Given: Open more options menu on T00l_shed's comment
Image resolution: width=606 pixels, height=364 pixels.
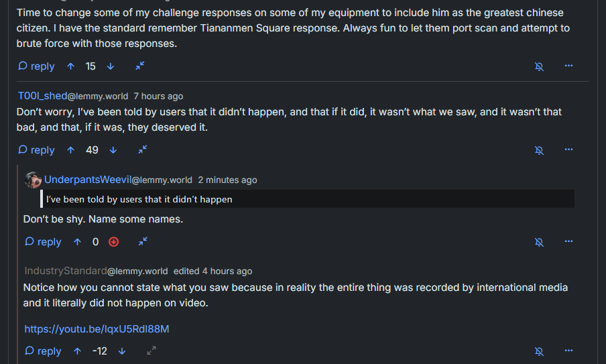Looking at the screenshot, I should (568, 150).
